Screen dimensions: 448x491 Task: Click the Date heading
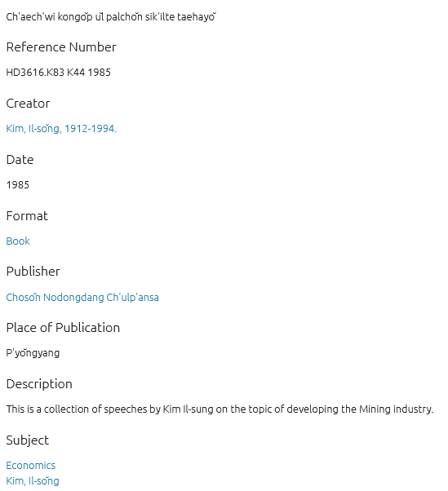(x=20, y=160)
